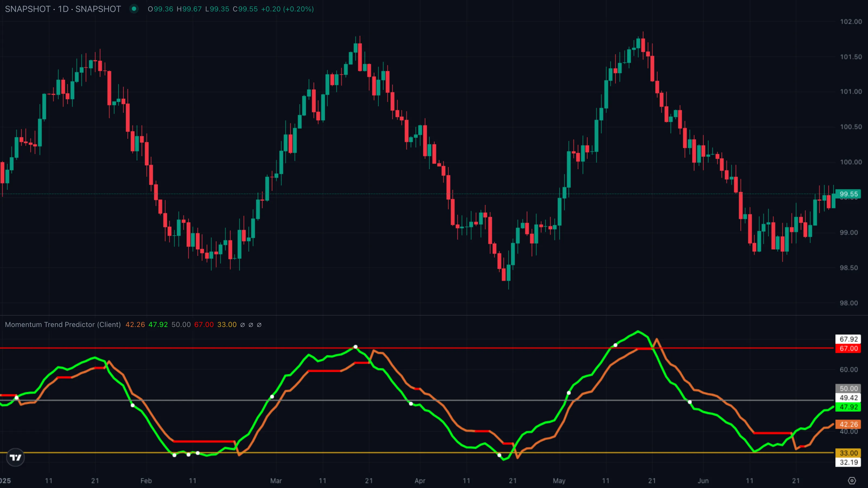The height and width of the screenshot is (488, 868).
Task: Click the yellow 33.00 level label
Action: [848, 453]
